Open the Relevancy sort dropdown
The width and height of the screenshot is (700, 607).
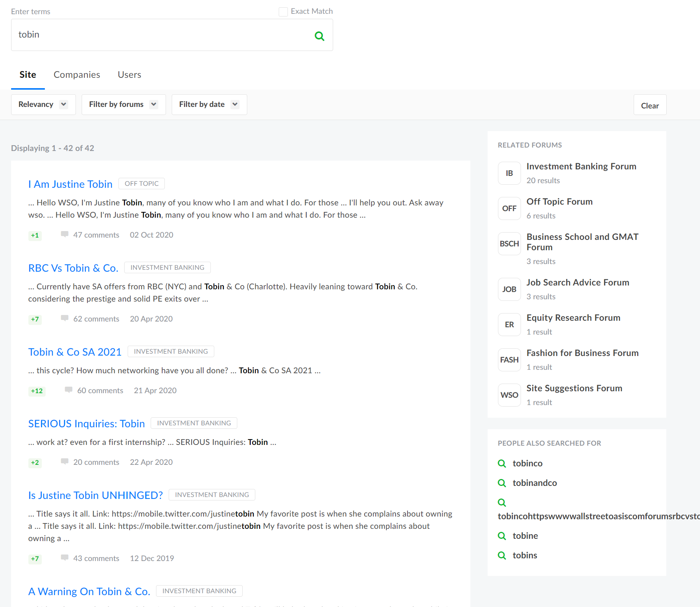coord(43,105)
